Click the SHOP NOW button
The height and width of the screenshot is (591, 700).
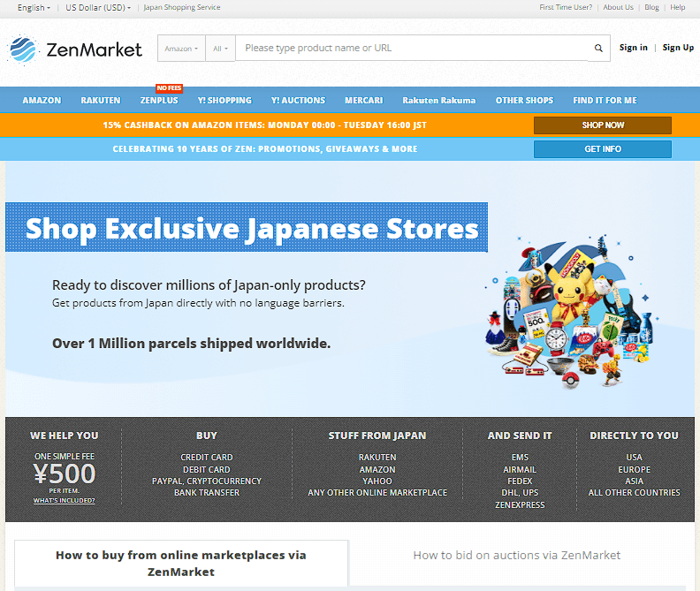tap(603, 125)
